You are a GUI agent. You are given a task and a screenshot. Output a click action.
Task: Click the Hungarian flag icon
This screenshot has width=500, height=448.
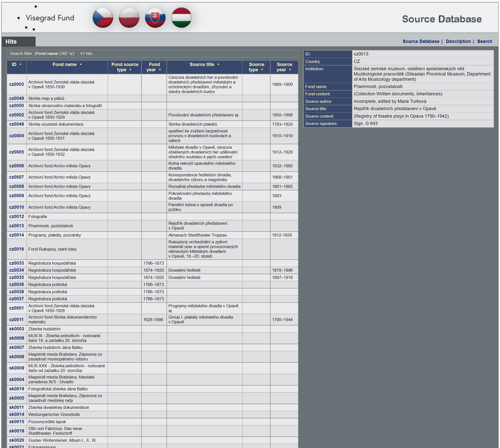[183, 18]
